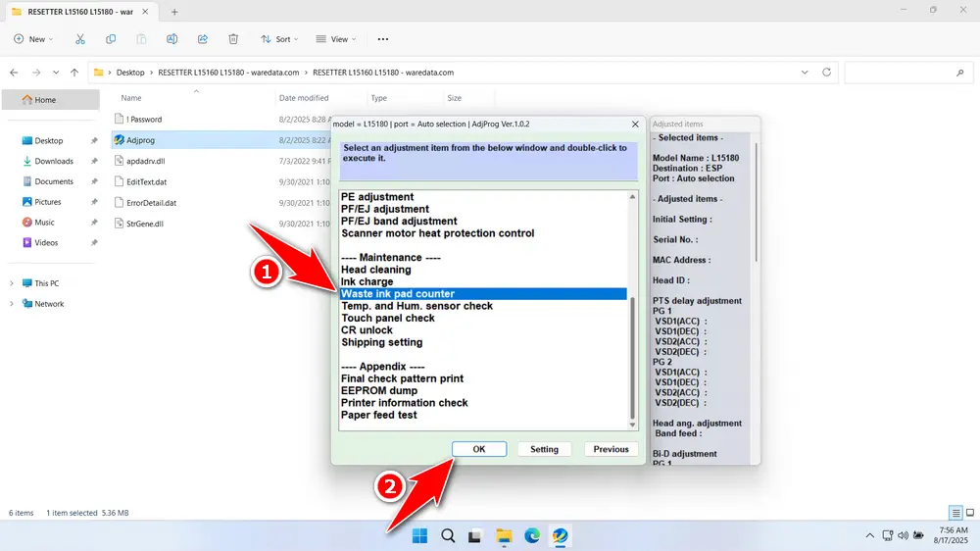Sort files by Date modified column
The height and width of the screenshot is (551, 980).
[304, 98]
